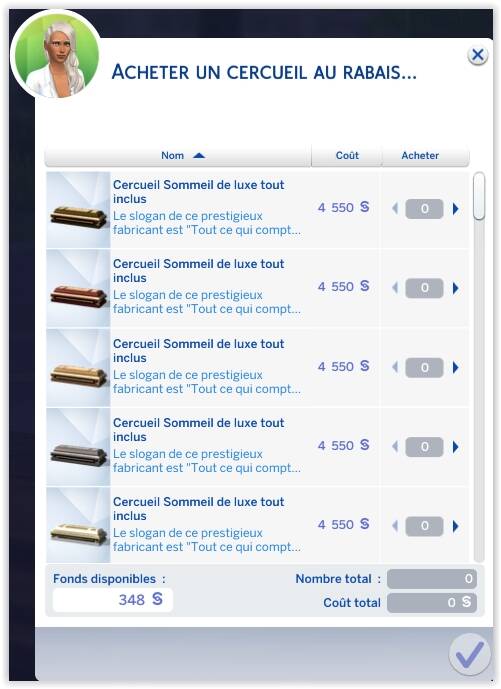Sort list by the Nom column
Screen dimensions: 501x689
pos(178,156)
